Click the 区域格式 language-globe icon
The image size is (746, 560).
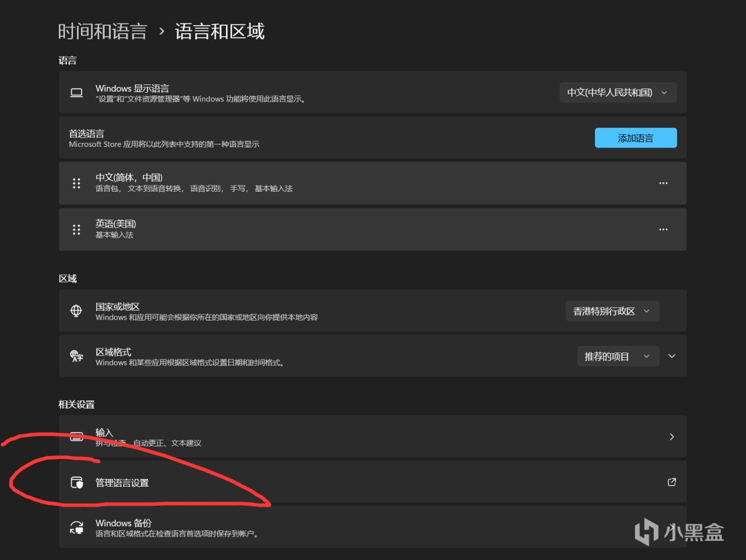[76, 356]
